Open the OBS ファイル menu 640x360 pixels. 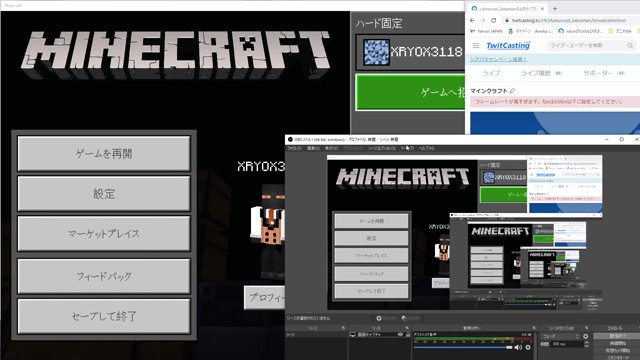[x=294, y=148]
